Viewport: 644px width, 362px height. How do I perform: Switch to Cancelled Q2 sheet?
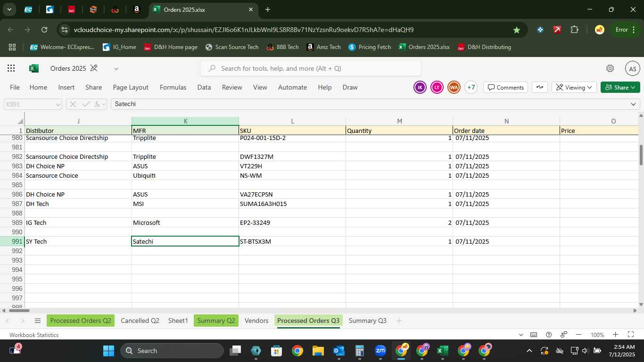click(140, 321)
